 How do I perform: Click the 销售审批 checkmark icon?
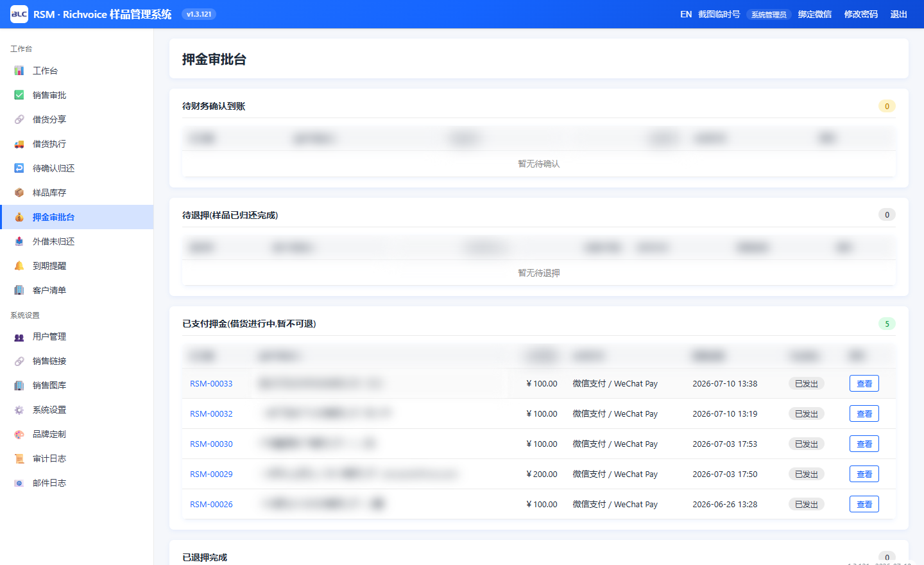point(19,95)
